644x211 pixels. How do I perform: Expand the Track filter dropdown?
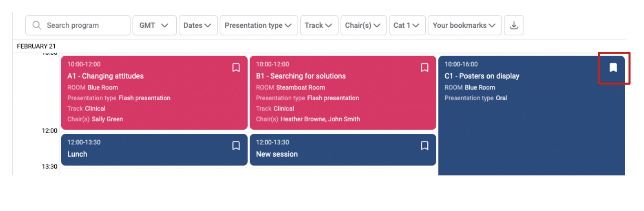(319, 25)
